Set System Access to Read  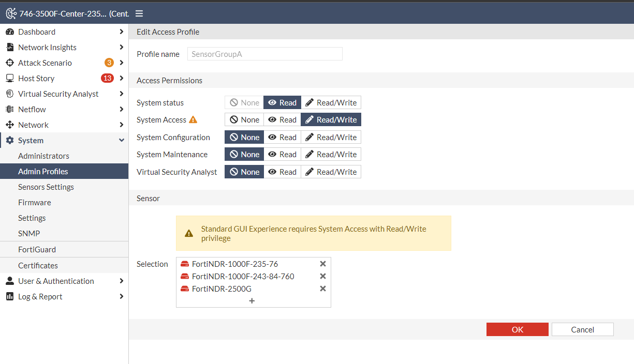(283, 119)
